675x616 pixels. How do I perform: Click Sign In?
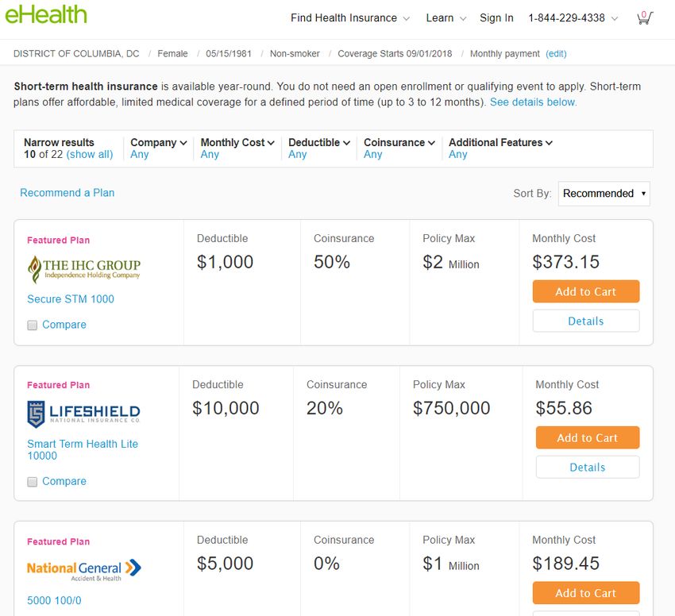point(496,18)
